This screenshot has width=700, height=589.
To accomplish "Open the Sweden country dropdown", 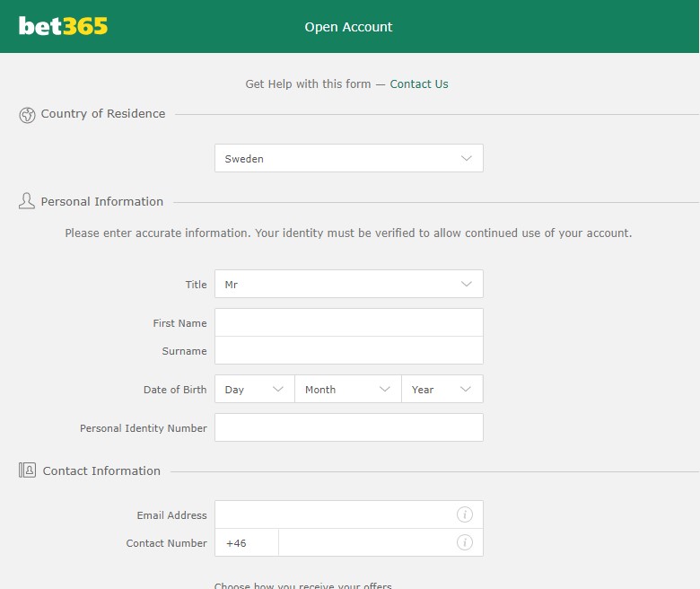I will [349, 158].
